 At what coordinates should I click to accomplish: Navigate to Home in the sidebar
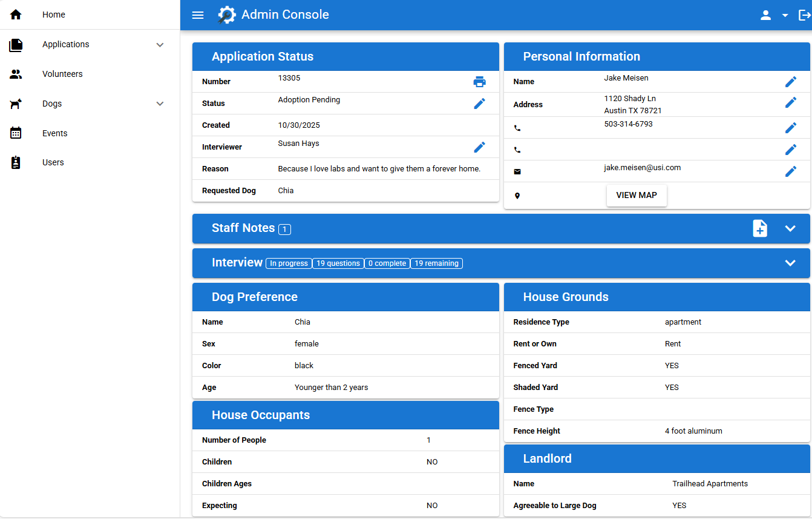click(53, 15)
